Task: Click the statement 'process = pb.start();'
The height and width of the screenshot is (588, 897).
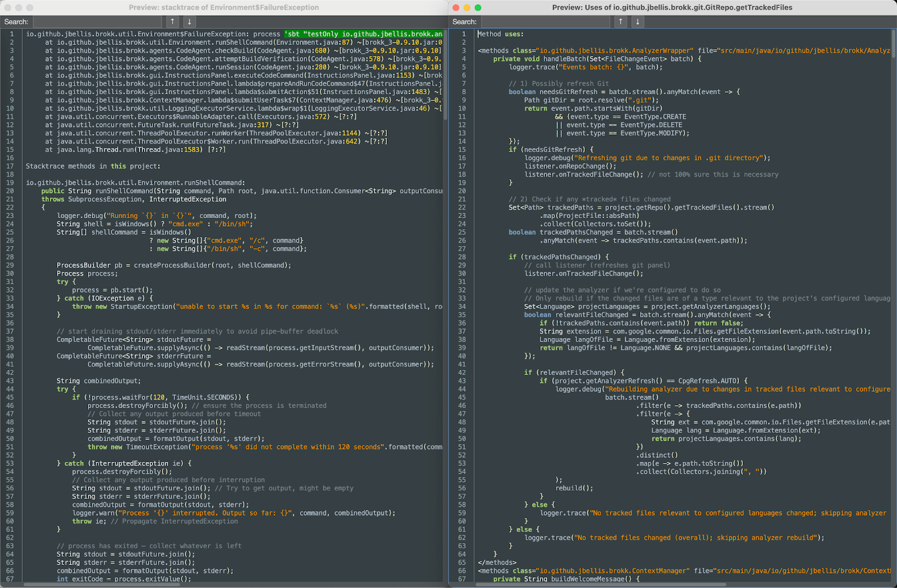Action: click(112, 290)
